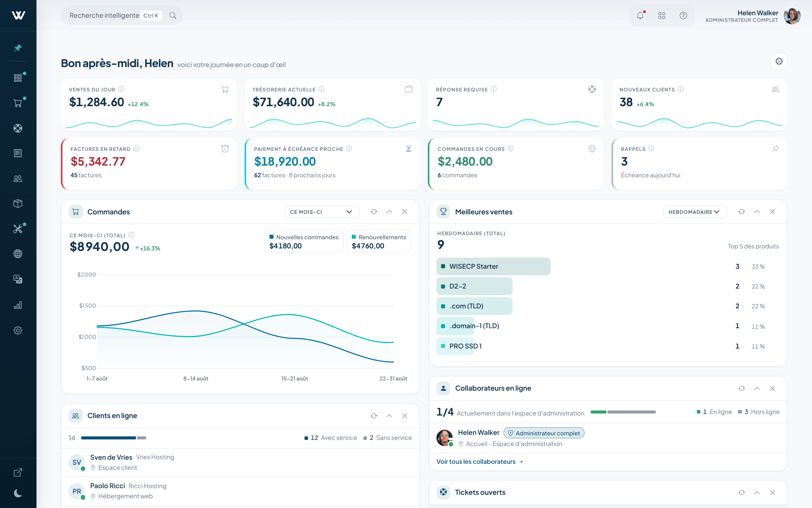
Task: Click info icon beside Réponse requise
Action: [494, 89]
